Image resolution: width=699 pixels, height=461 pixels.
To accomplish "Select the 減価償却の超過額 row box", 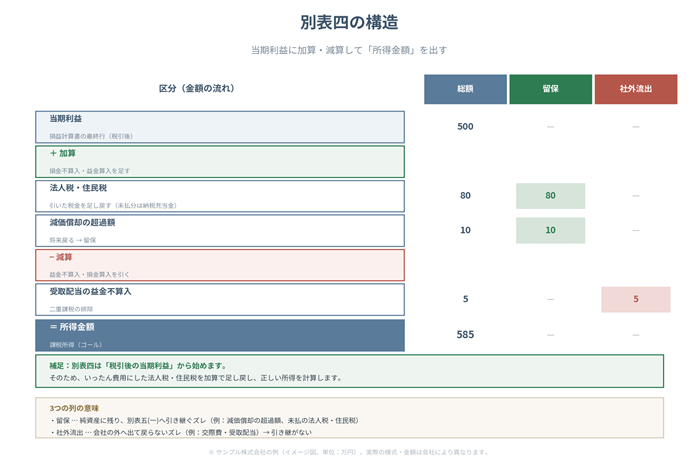I will point(220,230).
